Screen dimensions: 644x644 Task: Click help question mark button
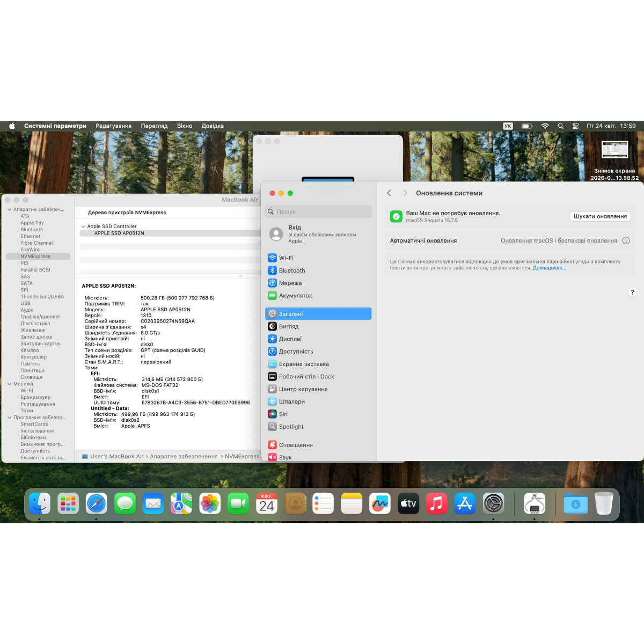632,292
